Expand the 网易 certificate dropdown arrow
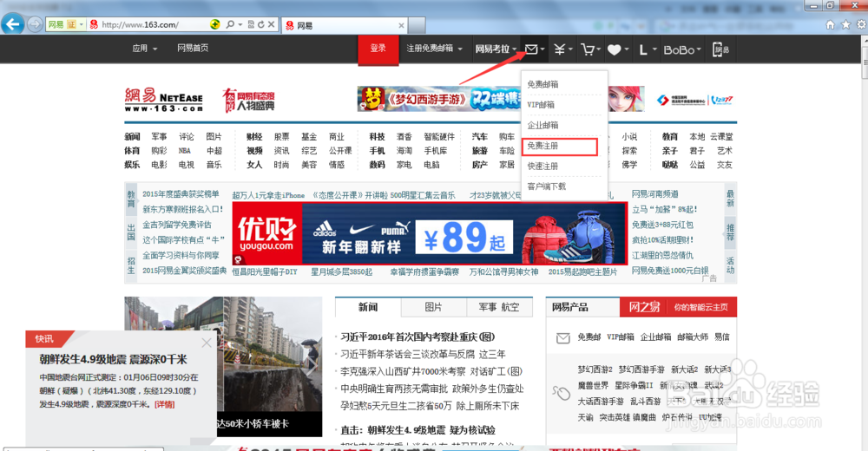The image size is (868, 451). point(82,24)
